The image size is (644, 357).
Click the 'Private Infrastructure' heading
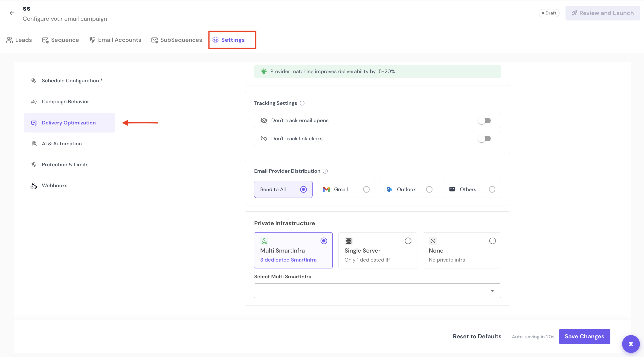point(284,223)
